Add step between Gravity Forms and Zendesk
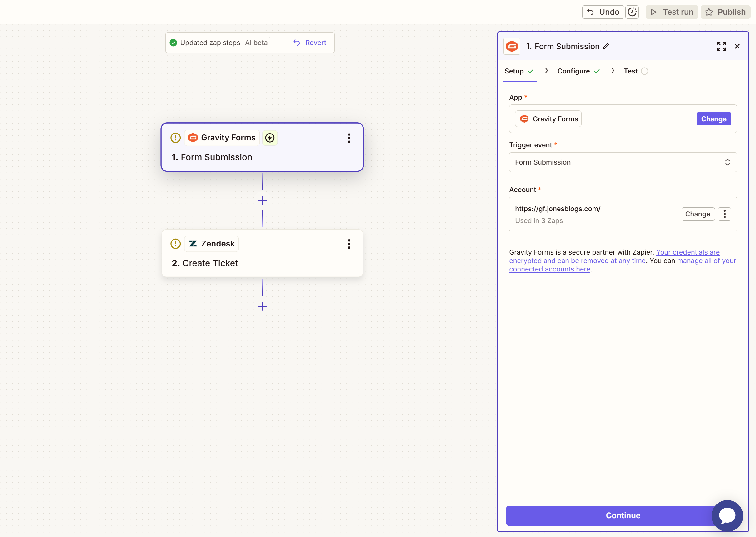Image resolution: width=756 pixels, height=537 pixels. [262, 200]
